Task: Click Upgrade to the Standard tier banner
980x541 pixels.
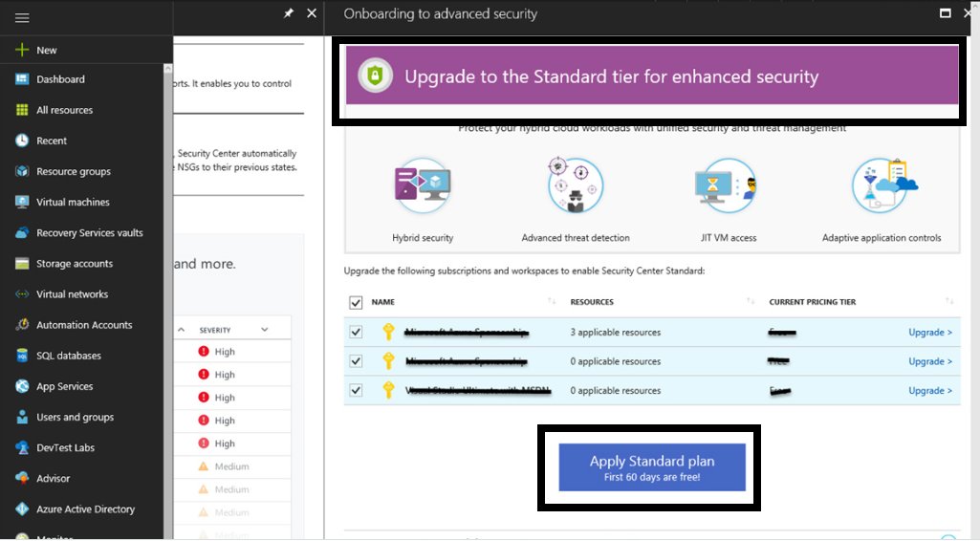Action: coord(652,76)
